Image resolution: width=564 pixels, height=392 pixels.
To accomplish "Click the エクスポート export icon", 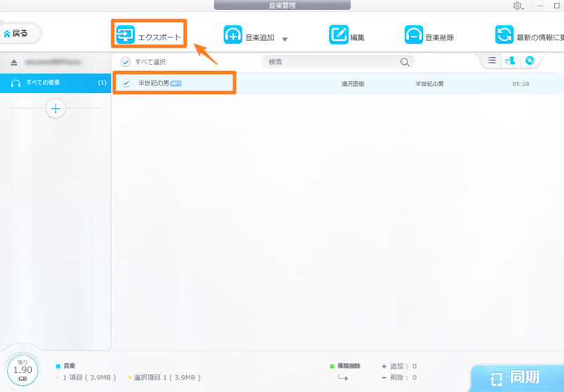I will pyautogui.click(x=125, y=35).
